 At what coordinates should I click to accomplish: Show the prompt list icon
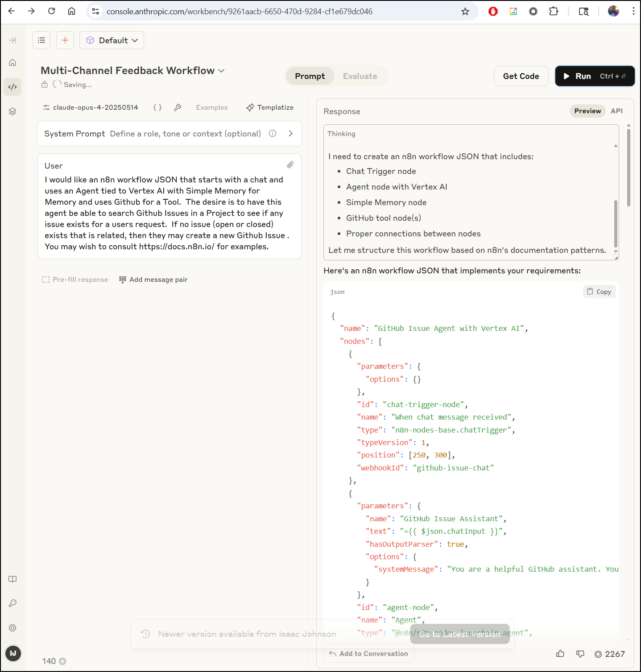coord(41,40)
